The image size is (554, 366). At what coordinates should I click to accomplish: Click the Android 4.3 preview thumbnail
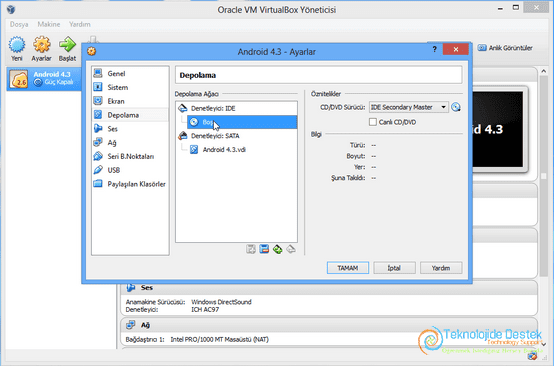[x=497, y=129]
